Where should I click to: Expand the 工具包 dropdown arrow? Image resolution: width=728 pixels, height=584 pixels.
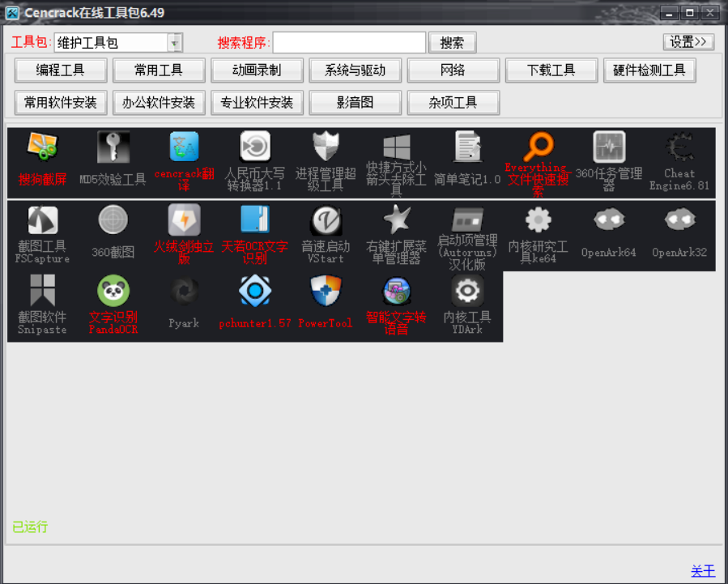point(175,43)
